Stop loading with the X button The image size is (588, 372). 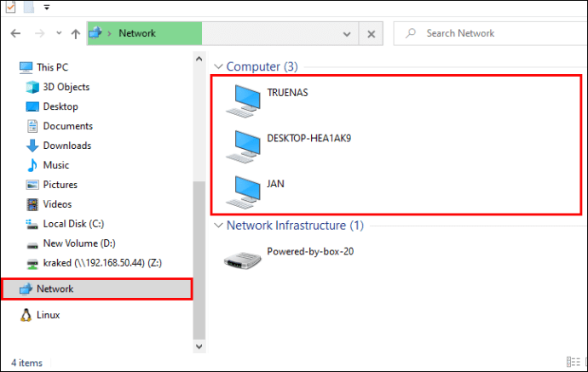point(372,33)
